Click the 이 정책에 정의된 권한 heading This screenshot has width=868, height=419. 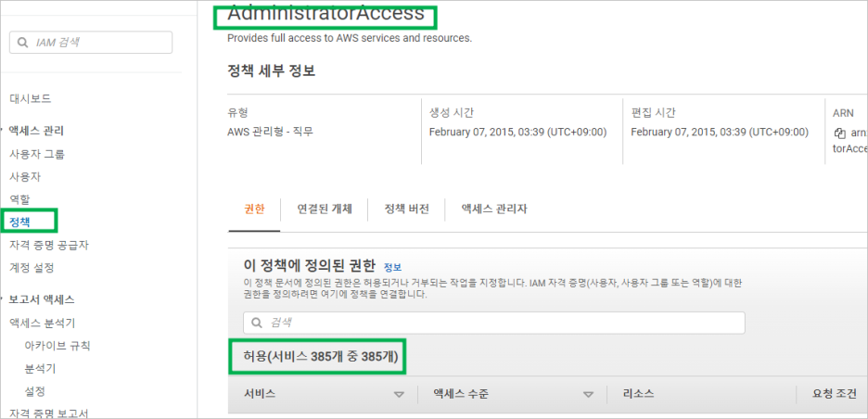(x=309, y=265)
